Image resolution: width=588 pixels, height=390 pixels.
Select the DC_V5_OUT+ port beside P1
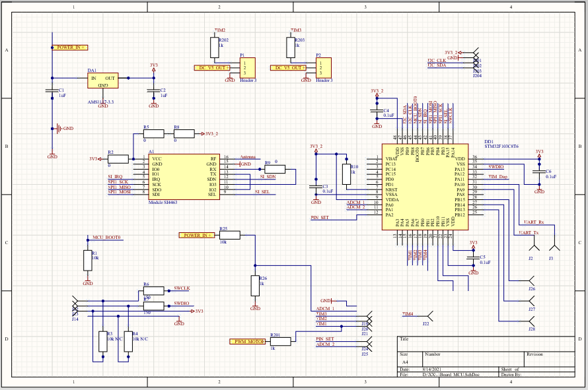click(212, 68)
